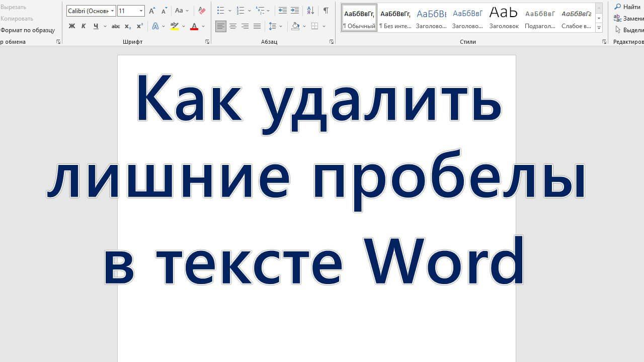Open the Стили pane launcher
Viewport: 644px width, 362px height.
[x=604, y=42]
